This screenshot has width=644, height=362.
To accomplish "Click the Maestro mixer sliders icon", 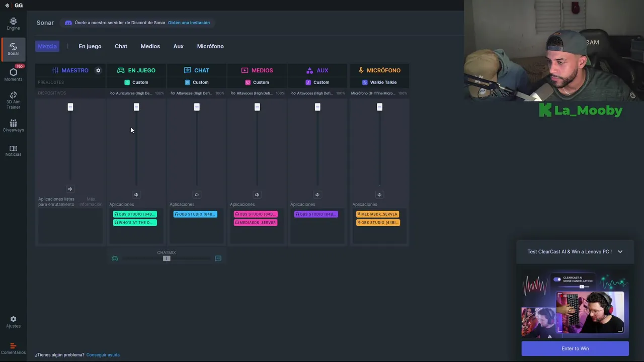I will (x=55, y=70).
